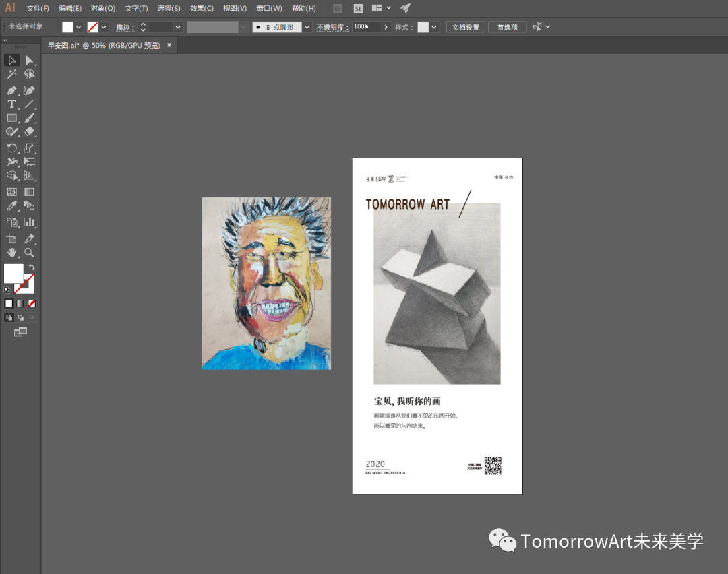
Task: Pick the Symbol Sprayer tool
Action: tap(12, 222)
